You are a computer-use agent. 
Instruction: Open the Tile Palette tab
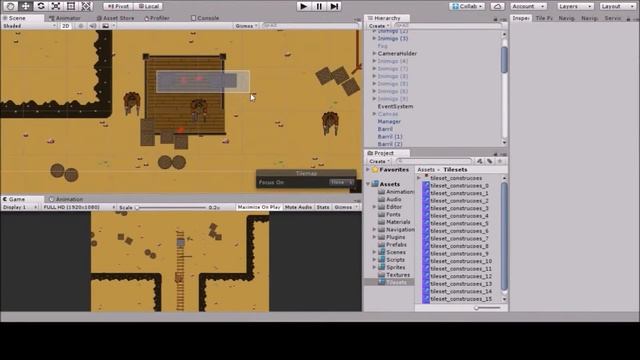544,18
